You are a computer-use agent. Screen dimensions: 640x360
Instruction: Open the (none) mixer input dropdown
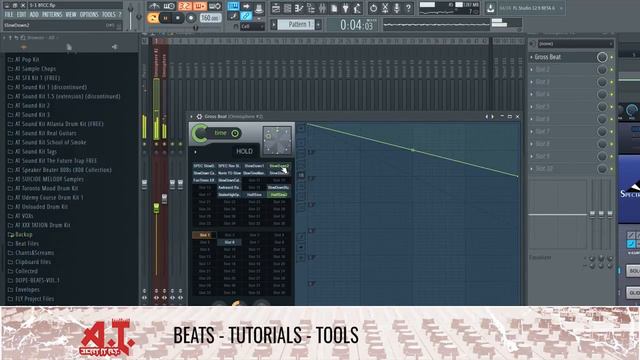(x=576, y=44)
